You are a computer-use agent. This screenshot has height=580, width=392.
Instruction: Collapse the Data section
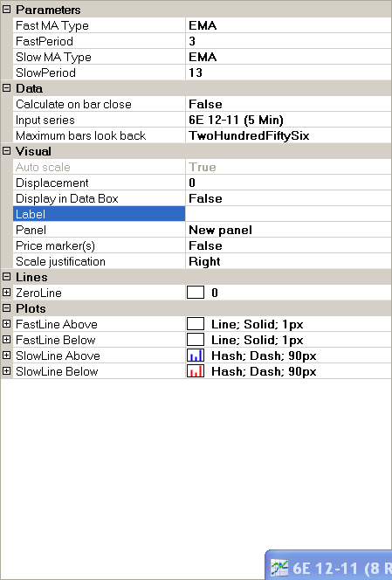tap(6, 88)
